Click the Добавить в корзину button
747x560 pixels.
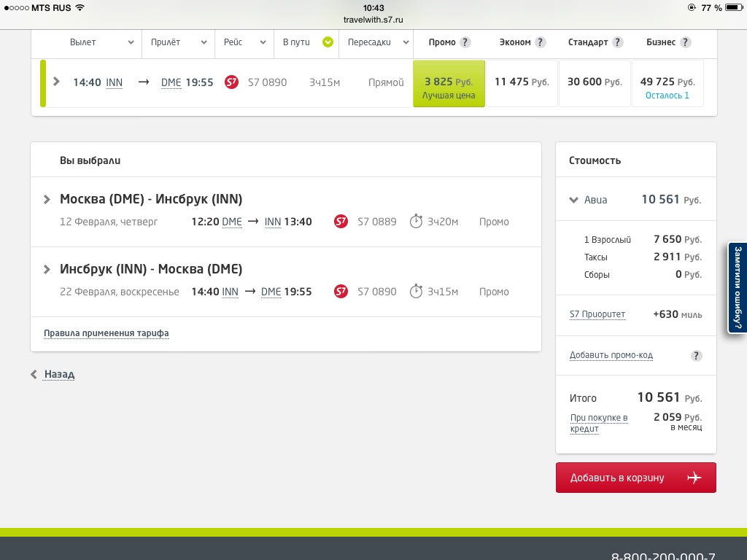(635, 478)
